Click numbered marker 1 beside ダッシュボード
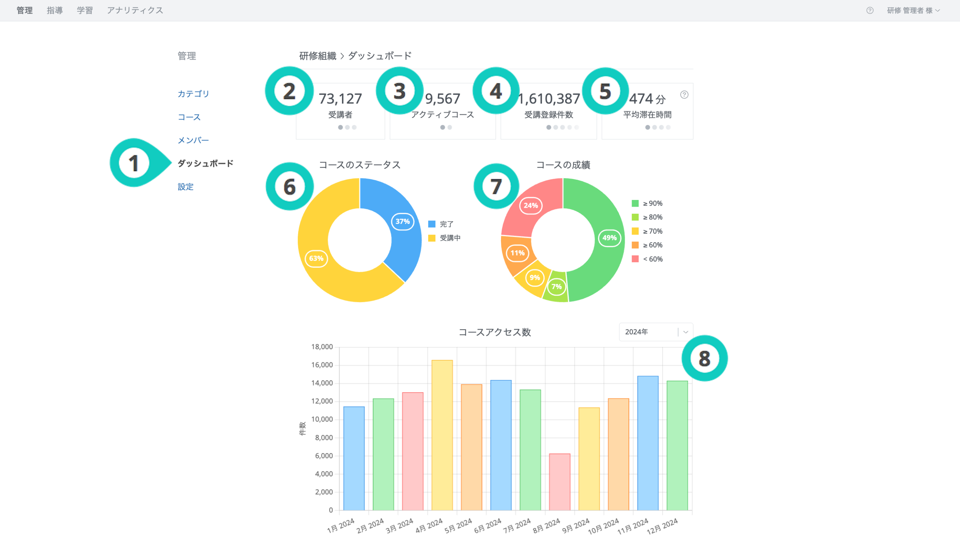 click(x=134, y=163)
